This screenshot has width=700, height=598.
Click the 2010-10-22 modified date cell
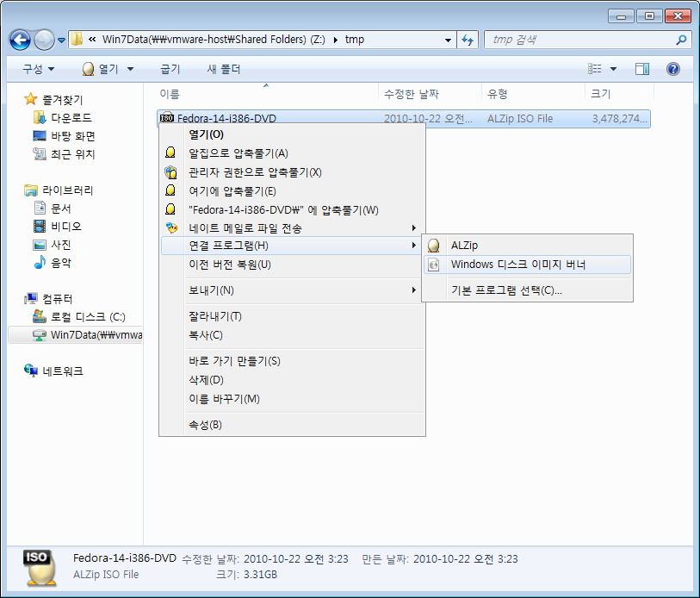click(428, 118)
